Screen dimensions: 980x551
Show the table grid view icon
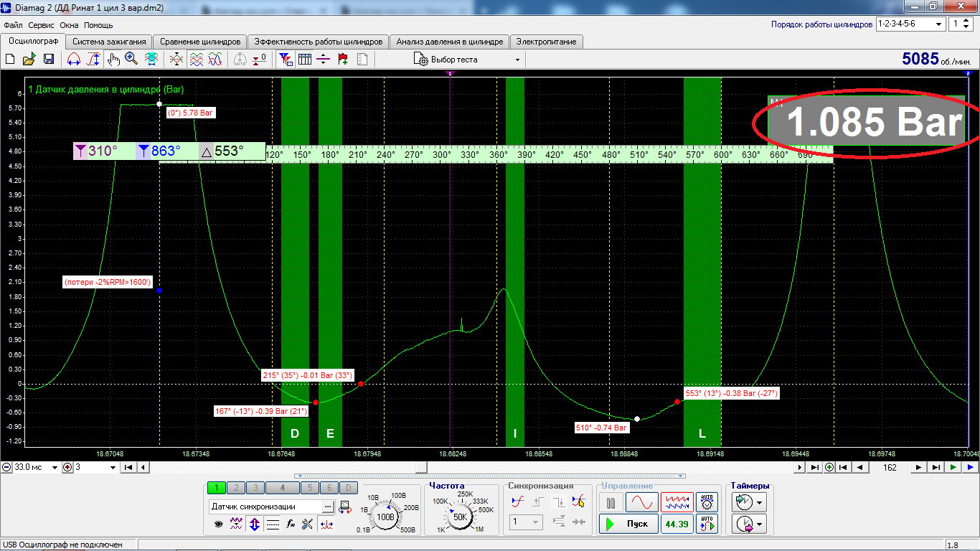304,60
